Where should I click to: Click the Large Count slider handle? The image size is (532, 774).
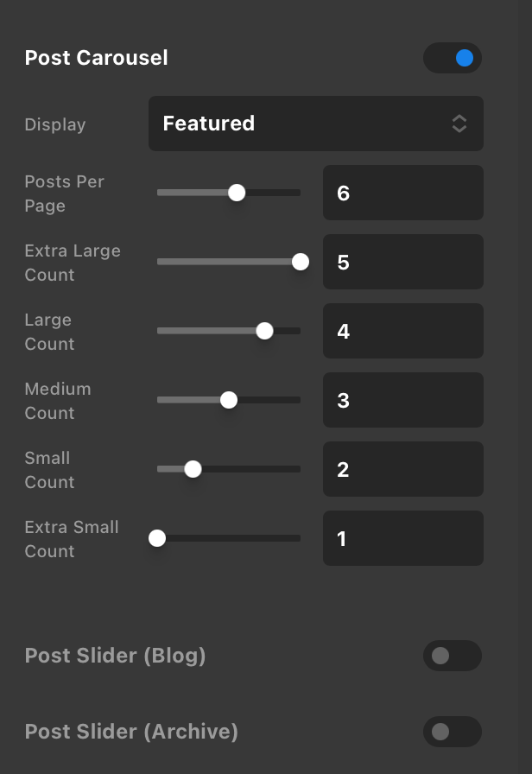[x=264, y=331]
